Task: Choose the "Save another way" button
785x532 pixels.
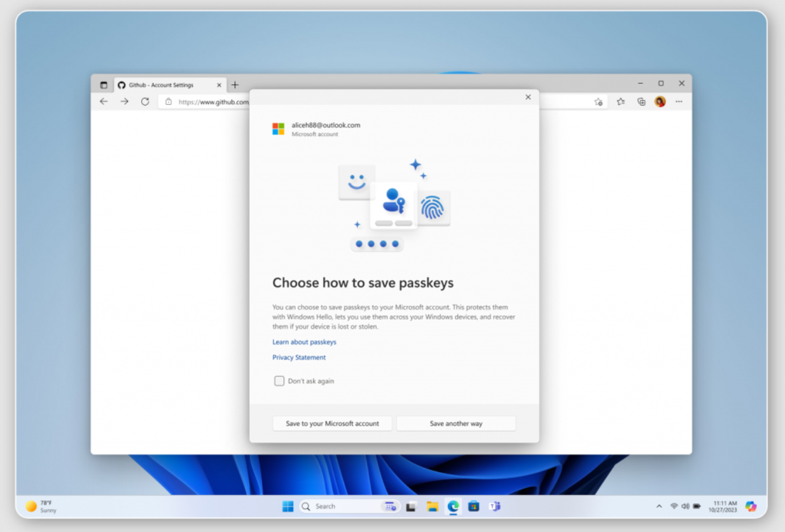Action: coord(455,424)
